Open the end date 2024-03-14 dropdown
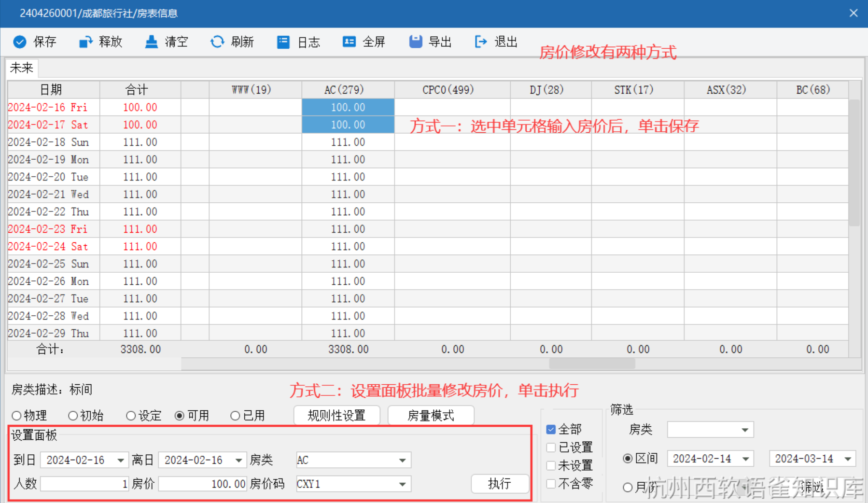868x503 pixels. coord(848,459)
